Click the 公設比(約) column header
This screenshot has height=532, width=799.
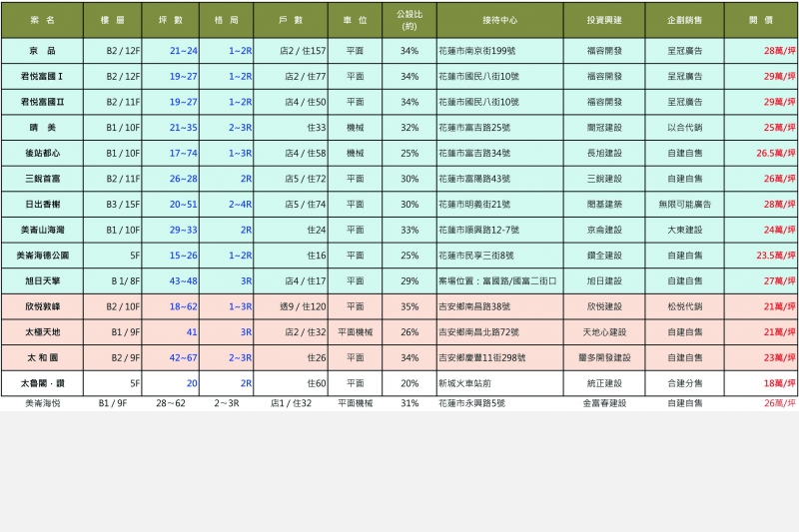click(x=409, y=20)
